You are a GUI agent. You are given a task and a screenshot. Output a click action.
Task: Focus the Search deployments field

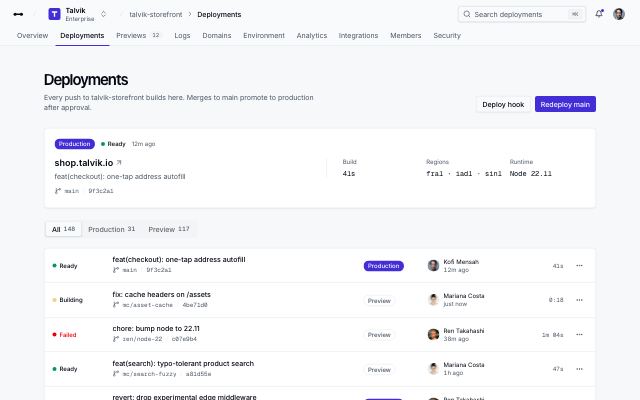522,14
